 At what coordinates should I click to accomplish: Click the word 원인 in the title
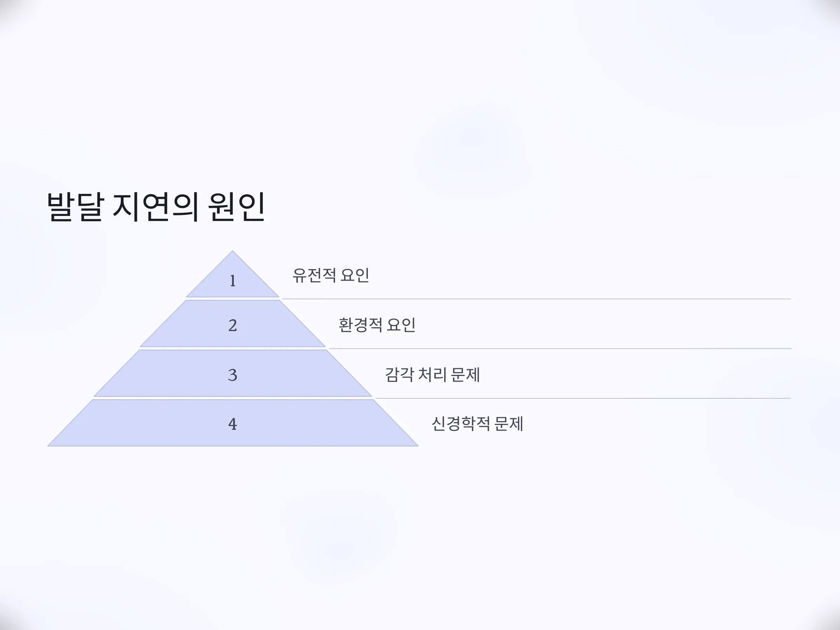[x=236, y=207]
